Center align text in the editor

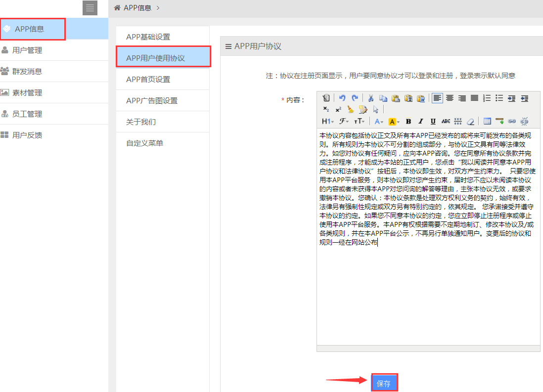(450, 98)
